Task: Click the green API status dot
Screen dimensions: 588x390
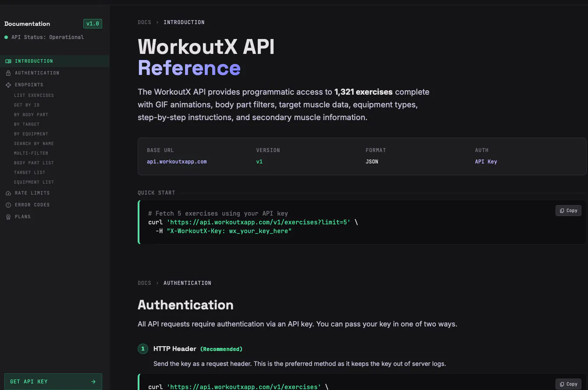Action: tap(6, 37)
